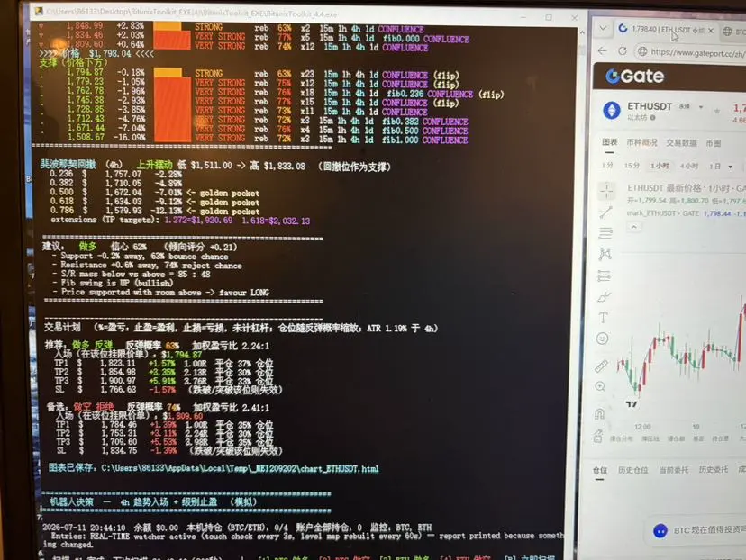Collapse the chart indicator legend
Viewport: 746px width, 560px height.
pos(633,227)
